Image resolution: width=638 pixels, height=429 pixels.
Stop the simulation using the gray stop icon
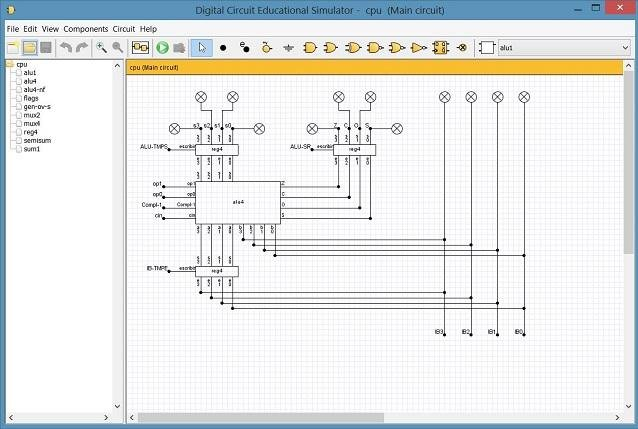(x=179, y=47)
